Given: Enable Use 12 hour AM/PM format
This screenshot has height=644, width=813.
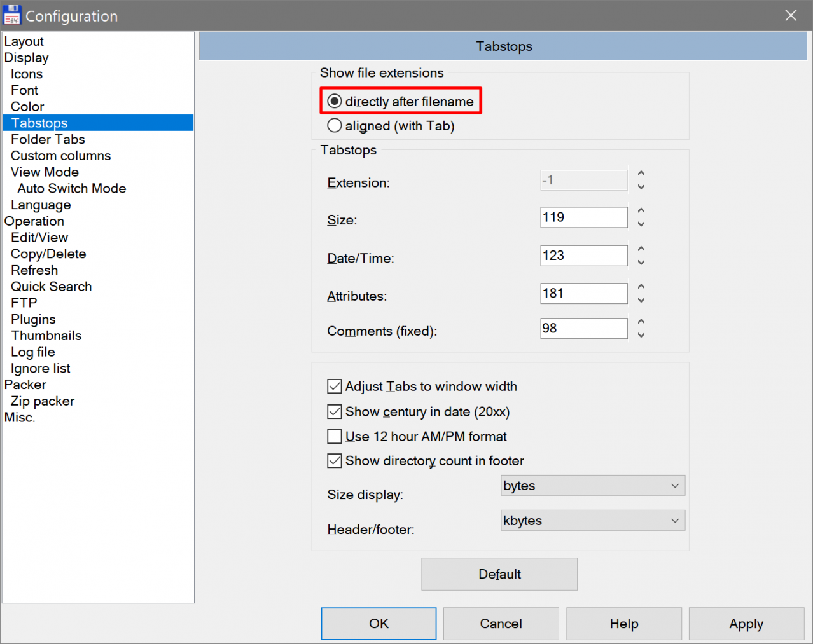Looking at the screenshot, I should coord(335,437).
